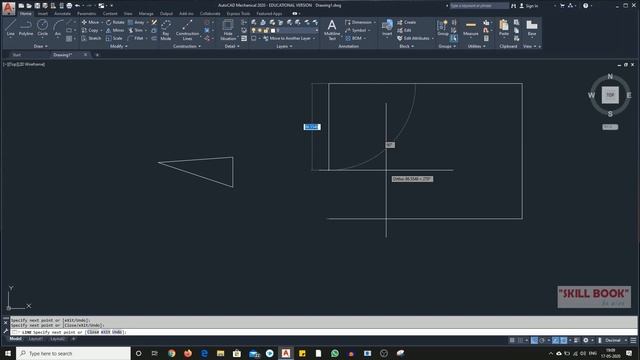Image resolution: width=640 pixels, height=360 pixels.
Task: Click Plot/Print in quick access toolbar
Action: (x=69, y=6)
